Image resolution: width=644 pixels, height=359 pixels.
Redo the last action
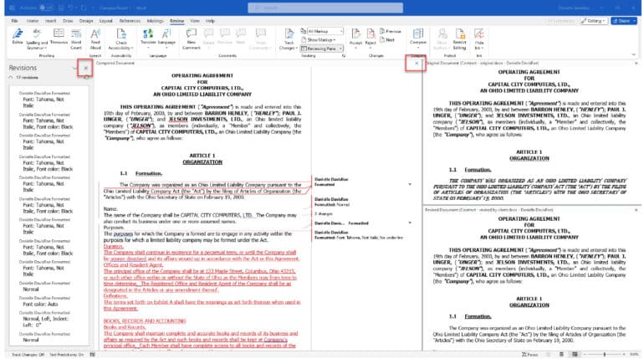[84, 8]
